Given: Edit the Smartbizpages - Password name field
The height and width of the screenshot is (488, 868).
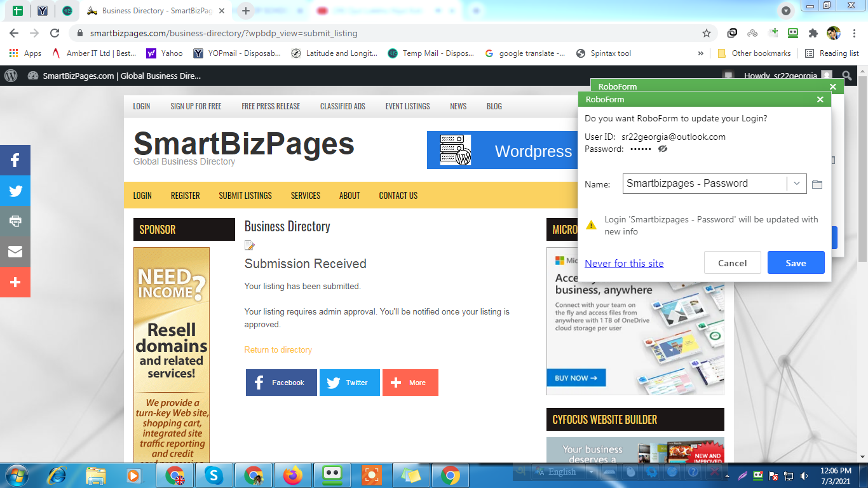Looking at the screenshot, I should click(705, 184).
